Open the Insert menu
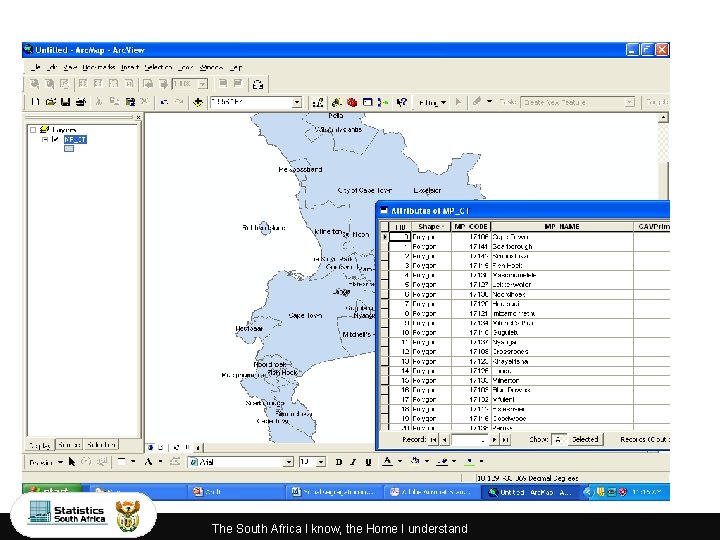This screenshot has width=720, height=540. click(x=130, y=68)
